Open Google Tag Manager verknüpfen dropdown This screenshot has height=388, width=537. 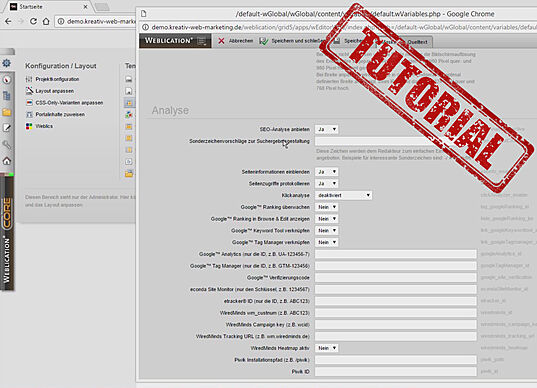click(x=326, y=242)
